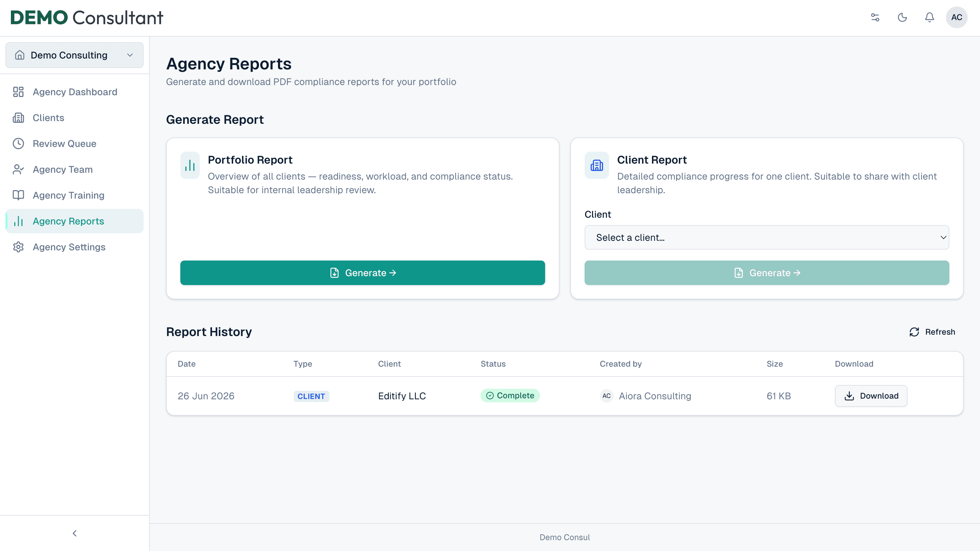Open the AC user avatar menu
The height and width of the screenshot is (551, 980).
(x=957, y=17)
